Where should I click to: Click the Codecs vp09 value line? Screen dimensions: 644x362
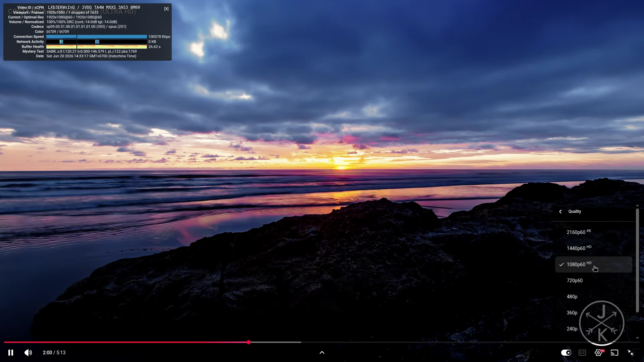click(x=86, y=26)
